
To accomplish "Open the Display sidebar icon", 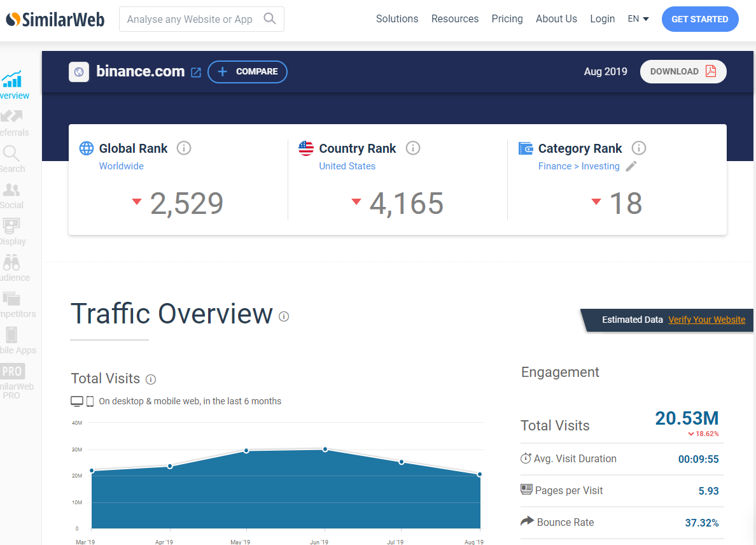I will coord(11,226).
